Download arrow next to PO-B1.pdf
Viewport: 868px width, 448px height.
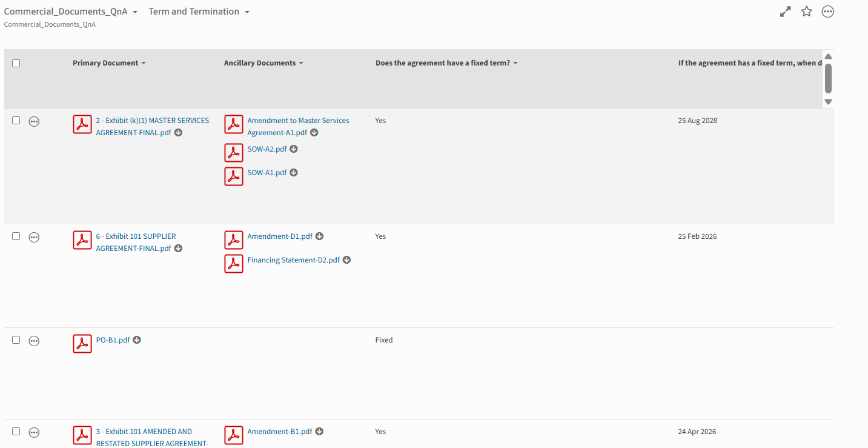pyautogui.click(x=137, y=339)
